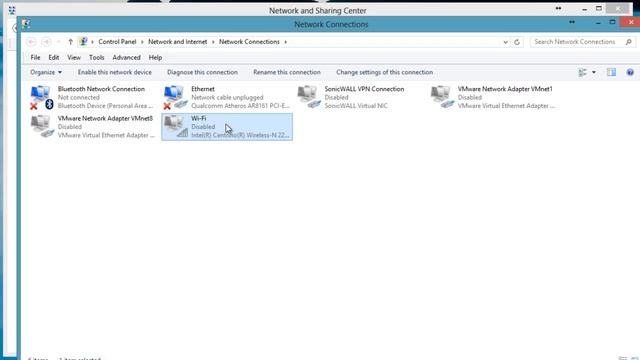
Task: Expand chevron after Control Panel breadcrumb
Action: click(x=142, y=42)
